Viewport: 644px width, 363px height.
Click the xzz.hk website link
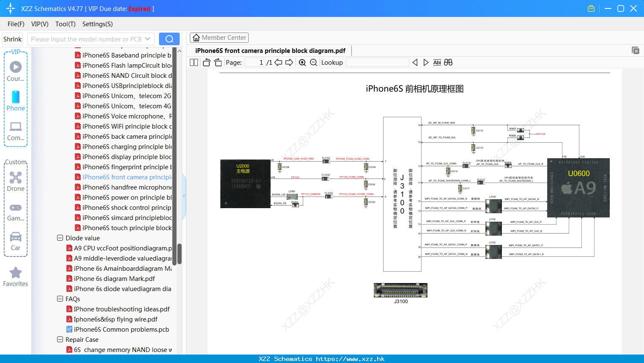(350, 359)
